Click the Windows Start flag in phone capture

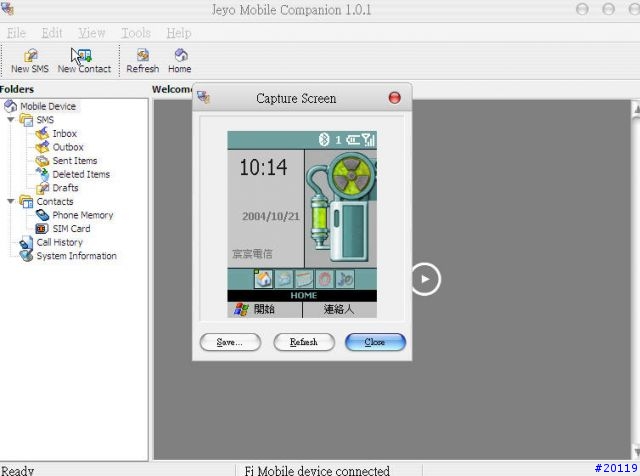pos(241,309)
